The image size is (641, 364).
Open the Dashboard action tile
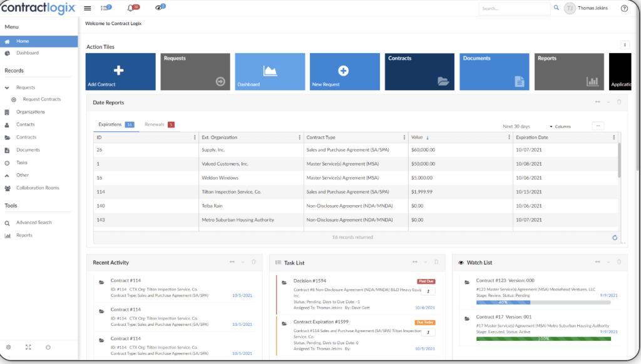(270, 71)
